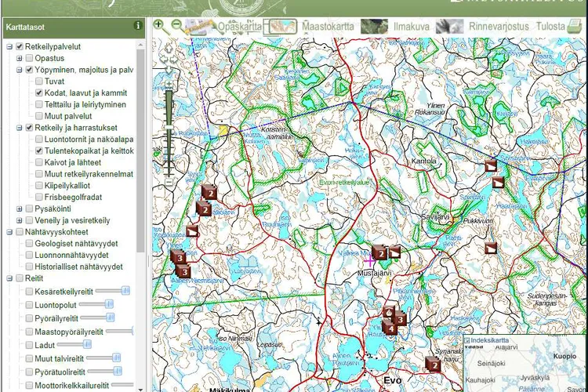Viewport: 588px width, 392px height.
Task: Enable the Kaivot ja lähteet checkbox
Action: point(38,162)
